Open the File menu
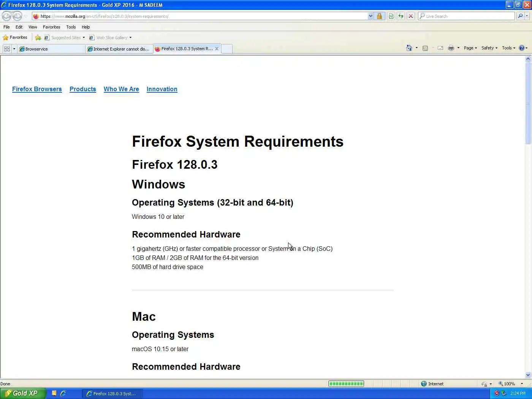532x399 pixels. tap(6, 27)
